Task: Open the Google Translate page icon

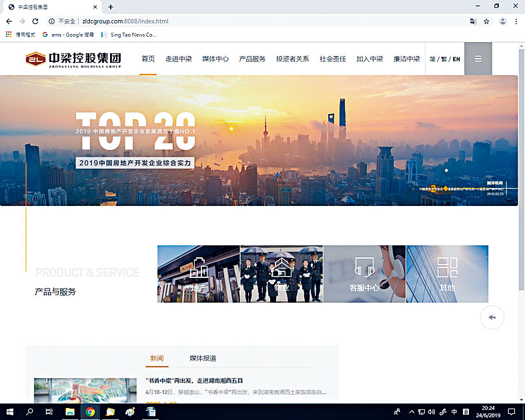Action: 473,21
